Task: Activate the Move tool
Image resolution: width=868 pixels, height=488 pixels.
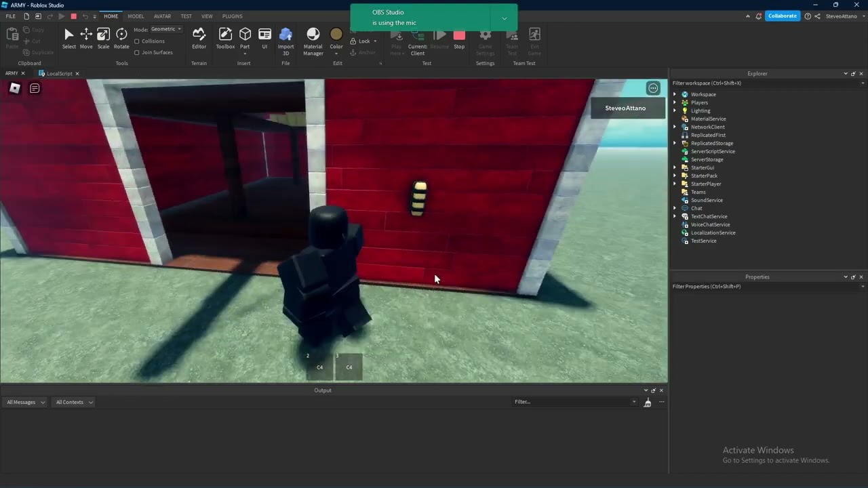Action: pyautogui.click(x=86, y=39)
